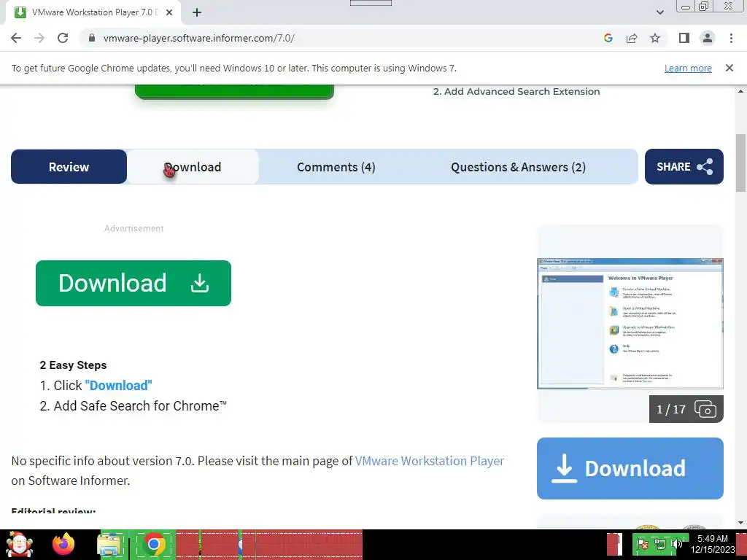Screen dimensions: 747x560
Task: Click the "2. Add Advanced Search Extension" text
Action: (x=516, y=91)
